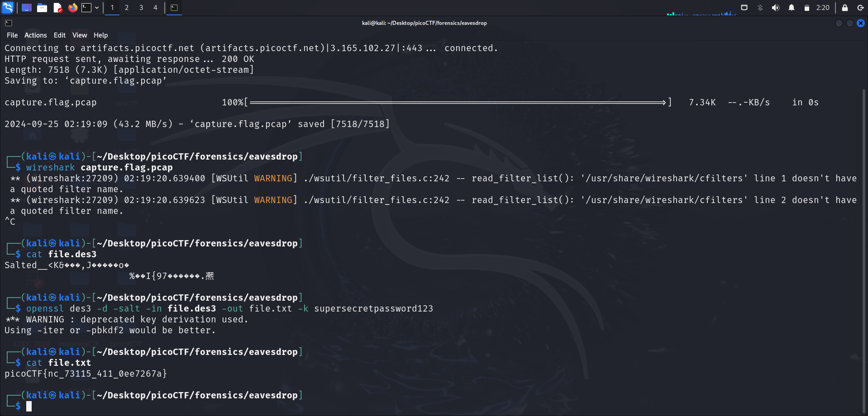Select the terminal window button in the taskbar
This screenshot has width=868, height=416.
tap(174, 8)
